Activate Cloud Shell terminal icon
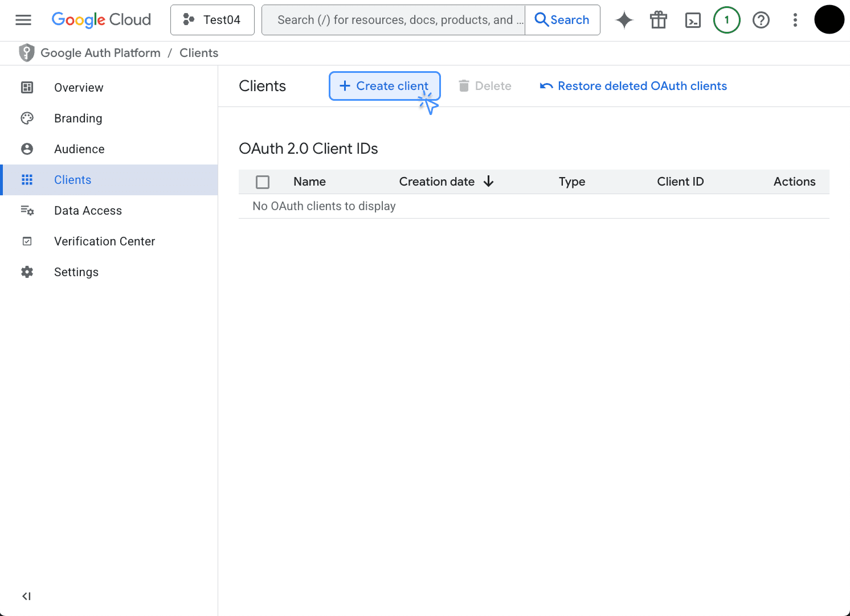850x616 pixels. point(693,20)
